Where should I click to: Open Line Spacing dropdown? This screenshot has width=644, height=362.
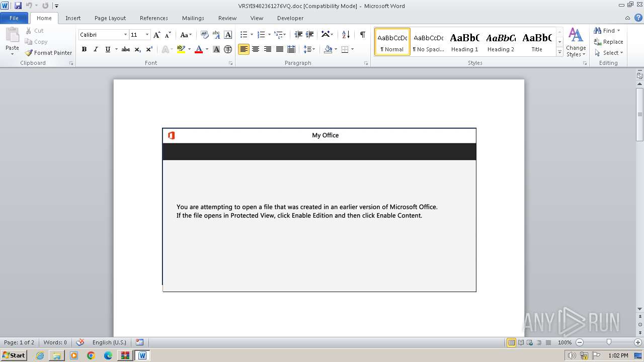pyautogui.click(x=309, y=49)
